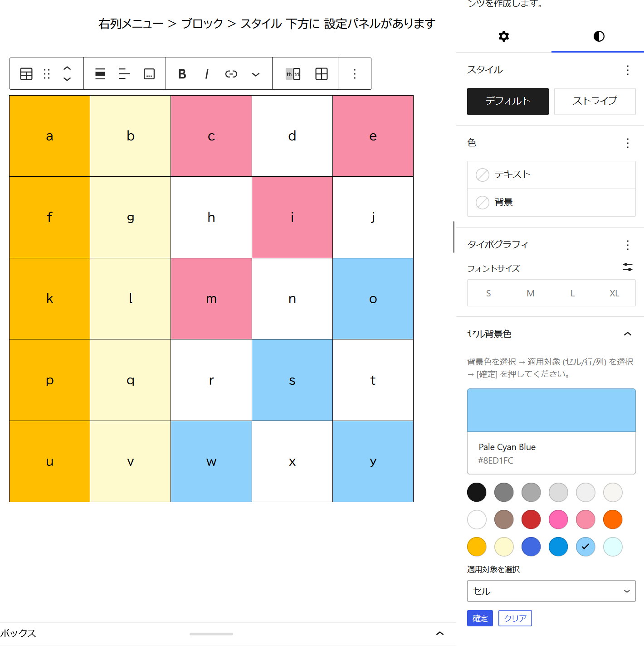The height and width of the screenshot is (649, 644).
Task: Move block down with the down arrow
Action: (67, 79)
